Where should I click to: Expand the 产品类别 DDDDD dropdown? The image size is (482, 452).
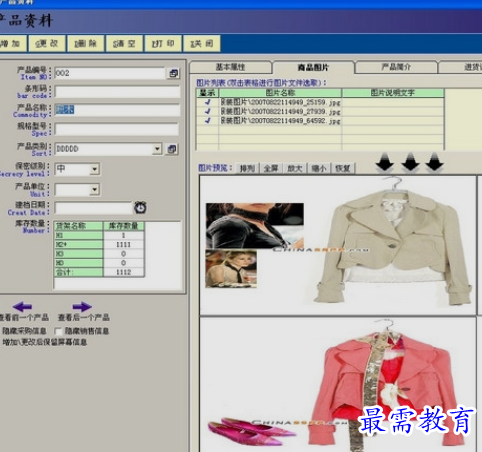click(x=157, y=149)
